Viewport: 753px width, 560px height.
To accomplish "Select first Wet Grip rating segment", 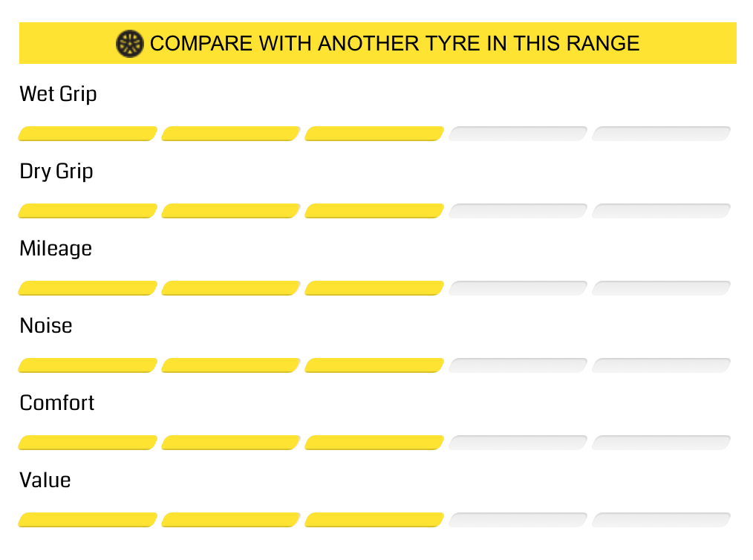I will pos(88,134).
